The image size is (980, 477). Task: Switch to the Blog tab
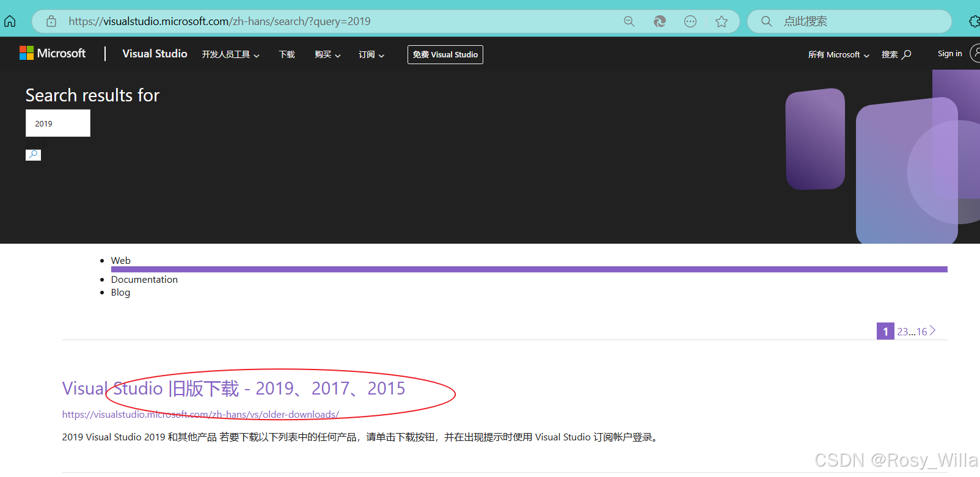point(120,292)
